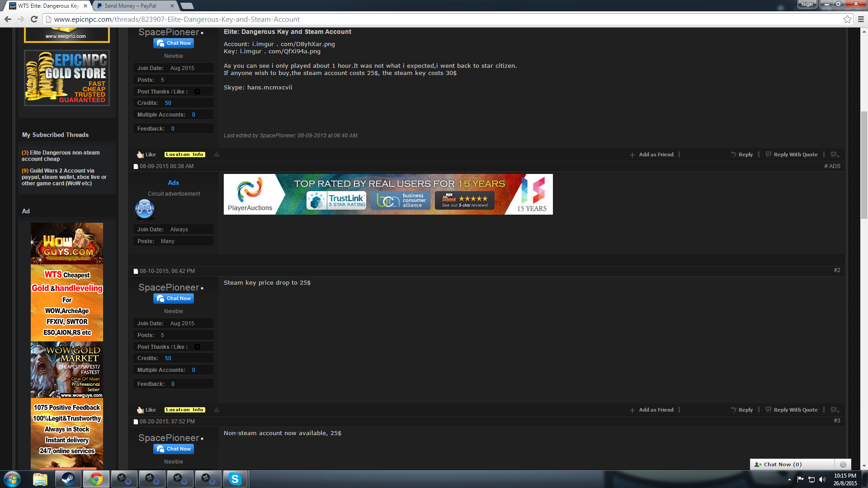Open Windows Start menu
This screenshot has height=488, width=868.
click(12, 479)
